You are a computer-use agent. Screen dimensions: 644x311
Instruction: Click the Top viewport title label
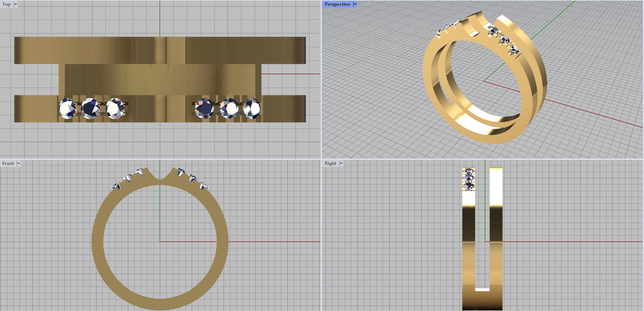(6, 4)
